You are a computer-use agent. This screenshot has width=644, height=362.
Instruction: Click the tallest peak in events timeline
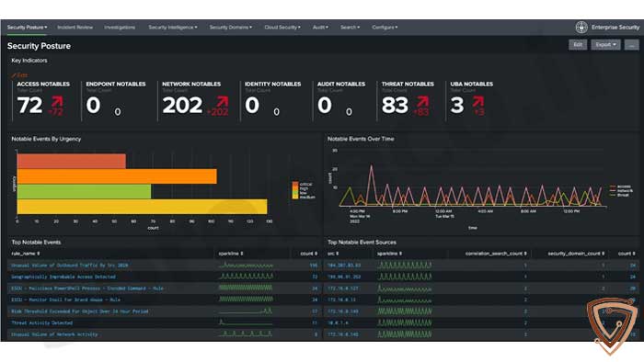pos(372,166)
